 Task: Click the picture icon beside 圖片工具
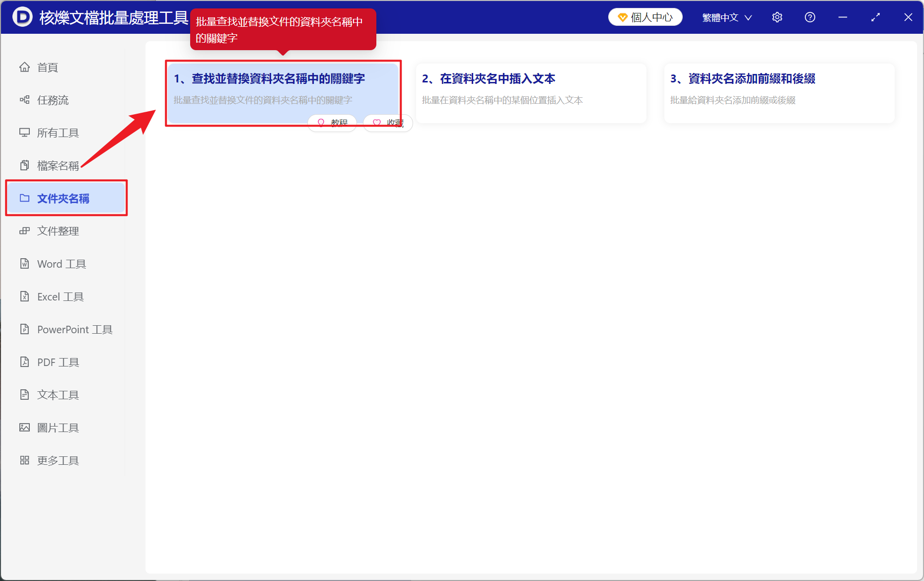click(x=24, y=428)
